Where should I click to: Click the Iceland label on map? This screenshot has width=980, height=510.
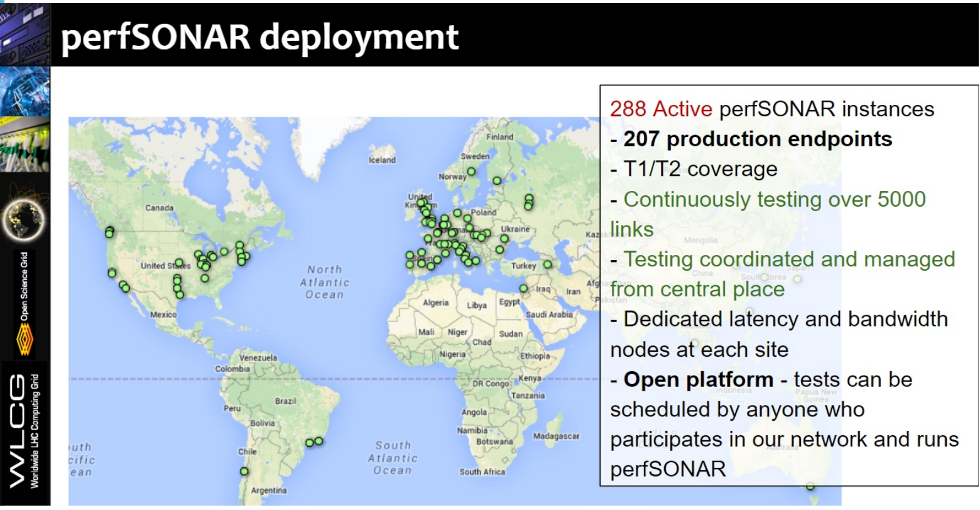coord(382,160)
